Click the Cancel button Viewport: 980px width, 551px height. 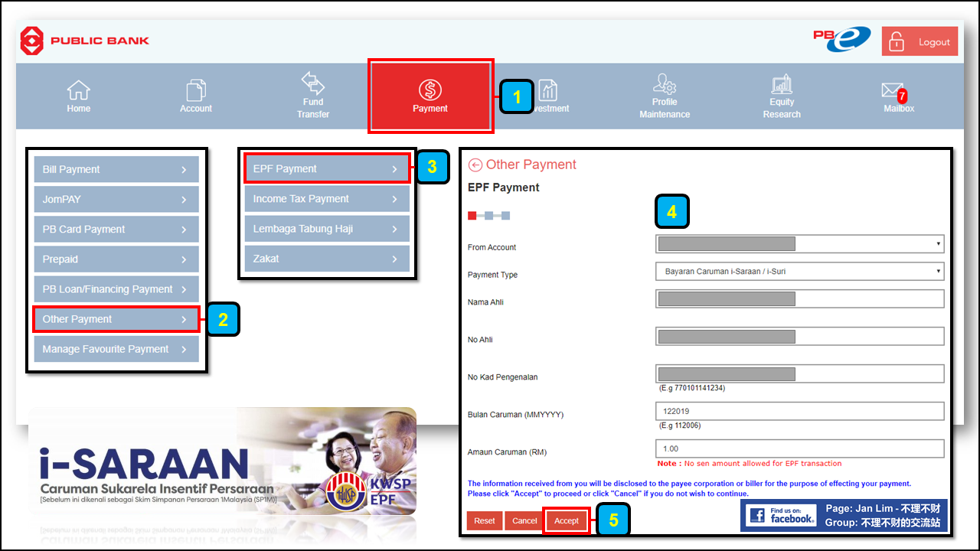[524, 520]
